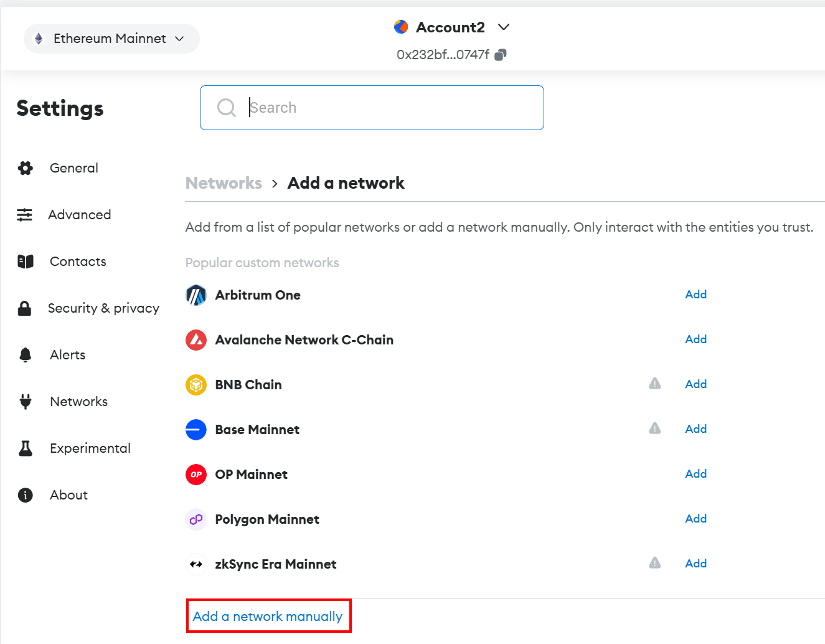
Task: Go back via Networks breadcrumb
Action: click(x=224, y=183)
